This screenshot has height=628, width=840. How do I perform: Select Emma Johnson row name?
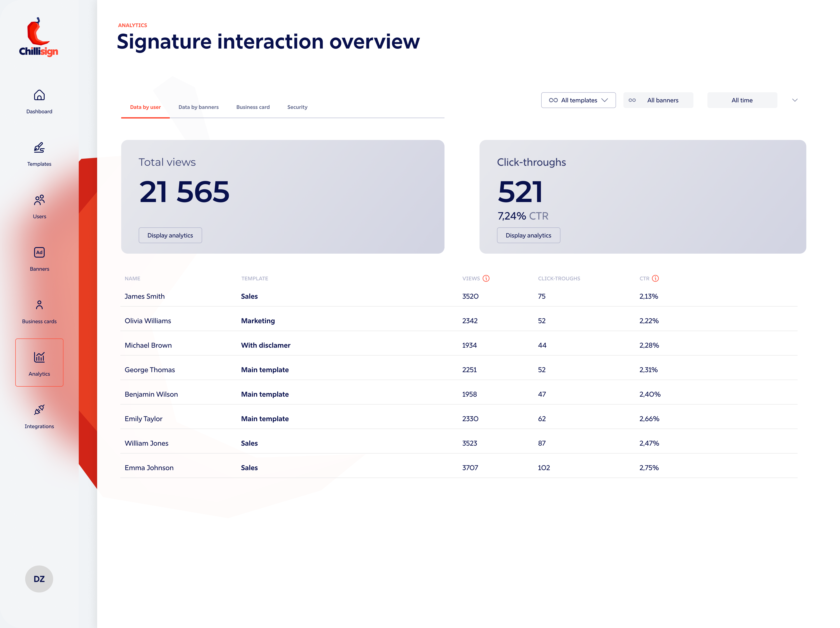pyautogui.click(x=149, y=468)
